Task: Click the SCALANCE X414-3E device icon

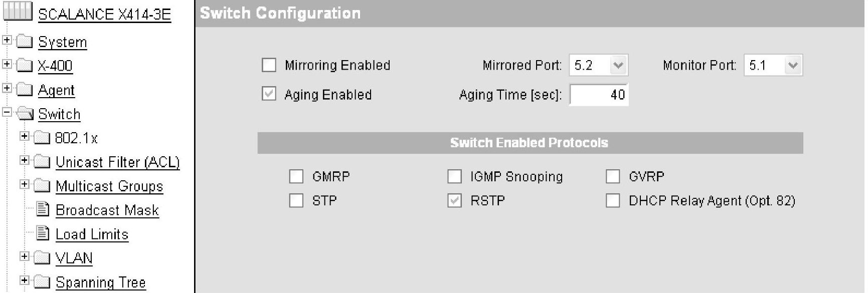Action: [18, 11]
